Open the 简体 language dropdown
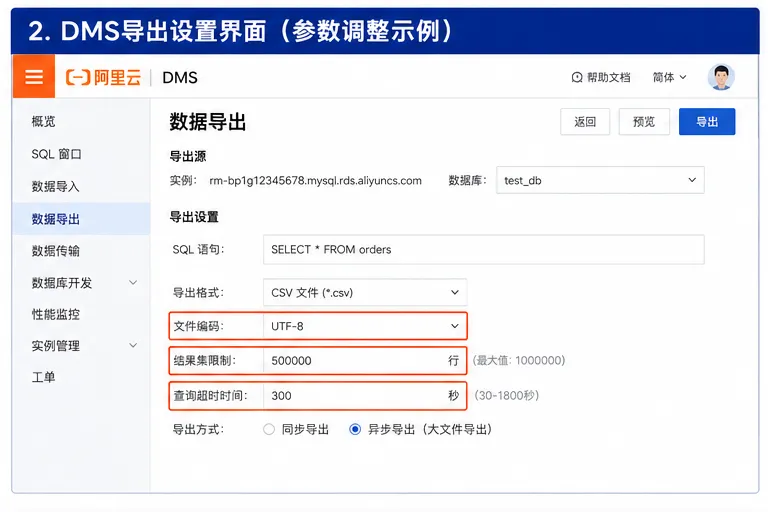768x512 pixels. (669, 77)
